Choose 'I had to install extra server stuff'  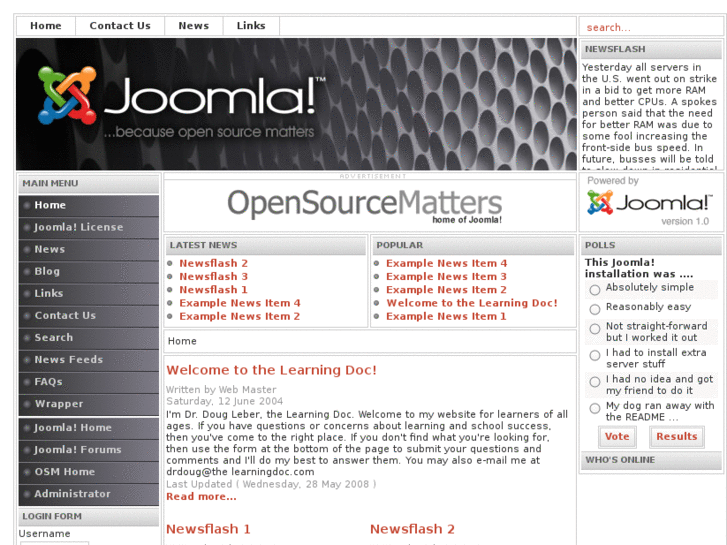595,355
